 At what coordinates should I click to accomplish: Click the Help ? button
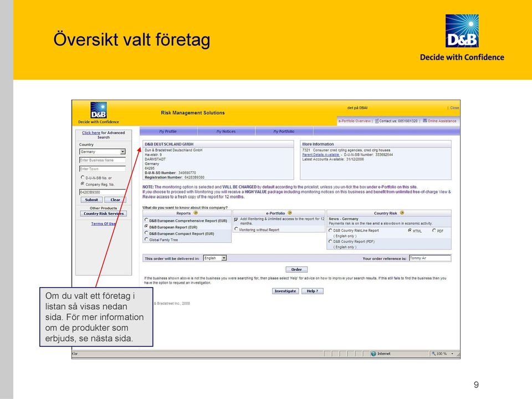tap(313, 291)
